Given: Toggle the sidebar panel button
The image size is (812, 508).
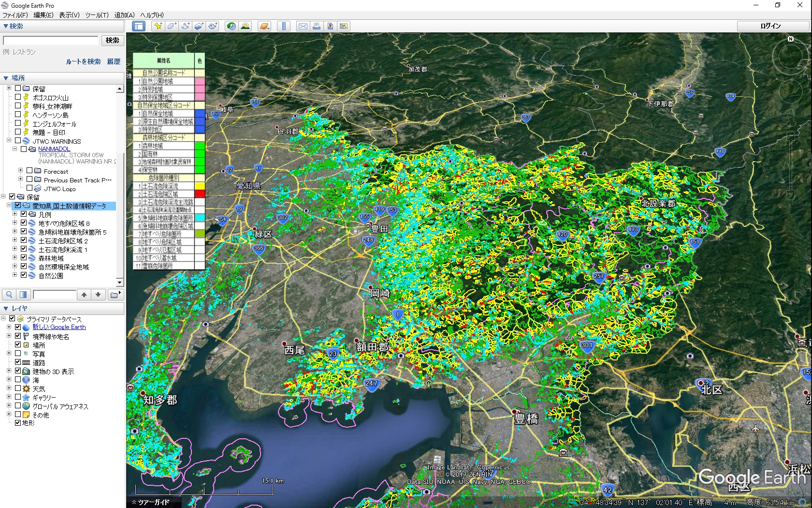Looking at the screenshot, I should tap(139, 26).
